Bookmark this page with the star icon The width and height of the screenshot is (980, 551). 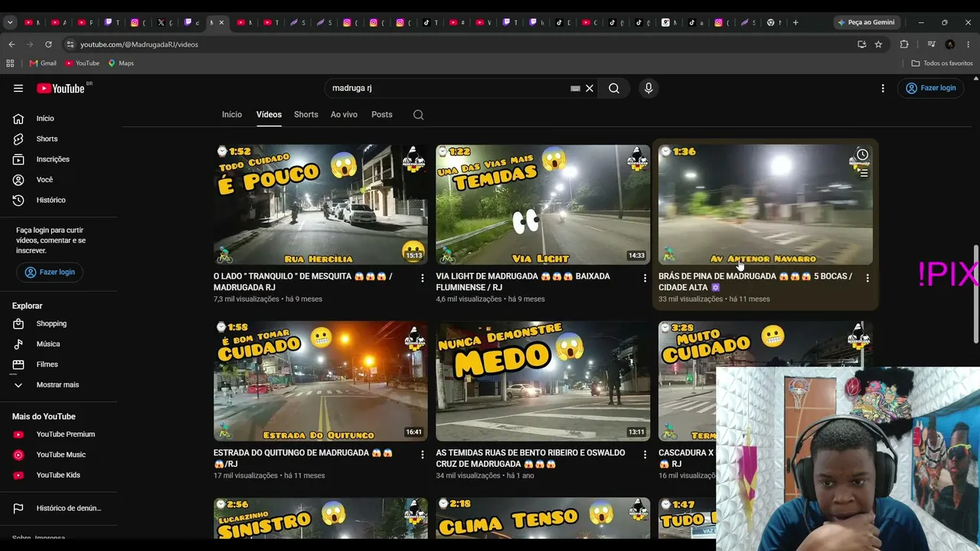(x=878, y=44)
